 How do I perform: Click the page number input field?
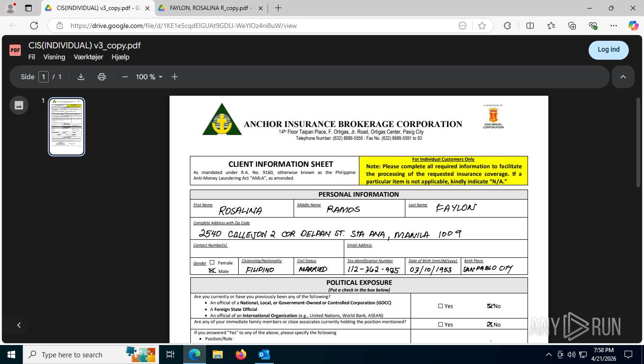[44, 77]
